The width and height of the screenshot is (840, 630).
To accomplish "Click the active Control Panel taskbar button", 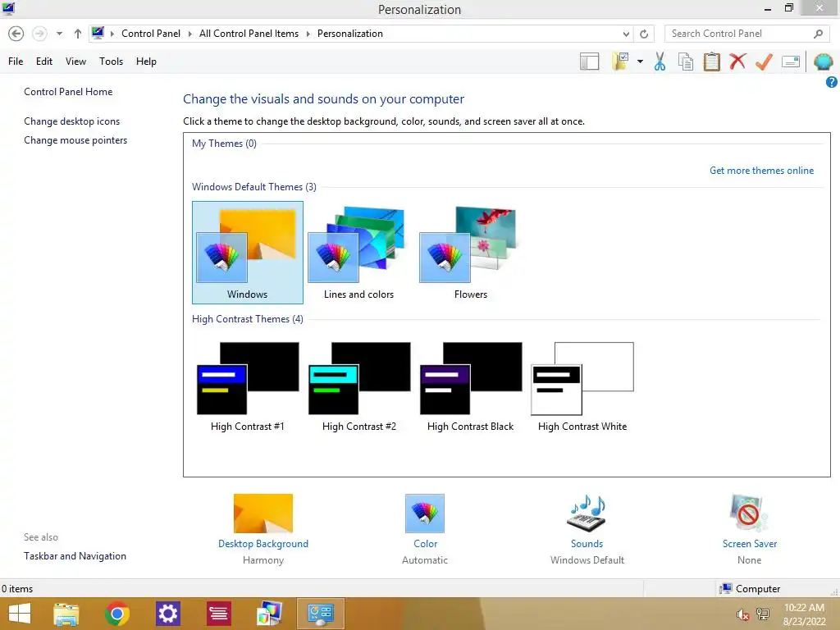I will (x=320, y=614).
